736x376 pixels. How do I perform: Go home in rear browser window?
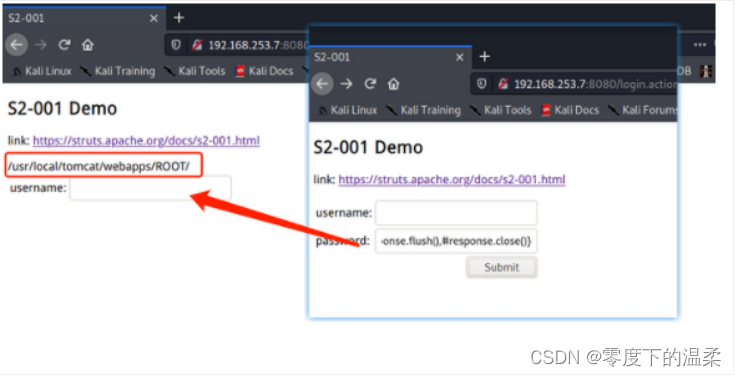point(88,45)
